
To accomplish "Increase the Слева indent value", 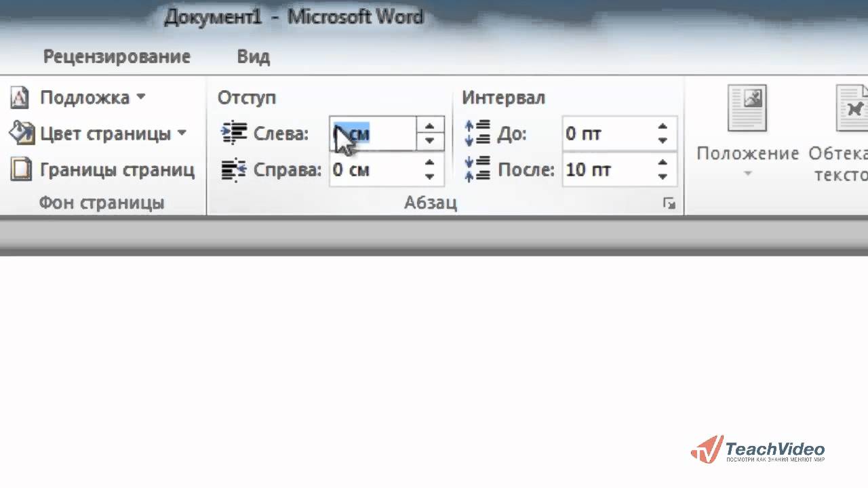I will point(429,125).
